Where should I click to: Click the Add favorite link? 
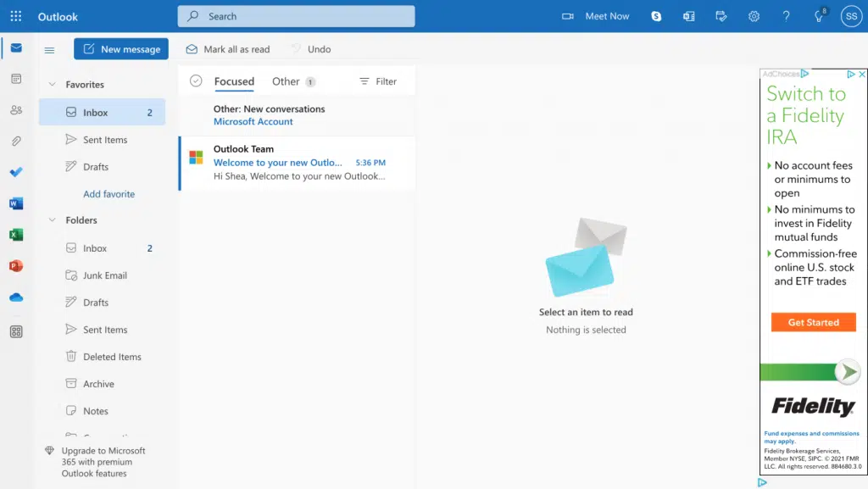pyautogui.click(x=108, y=194)
